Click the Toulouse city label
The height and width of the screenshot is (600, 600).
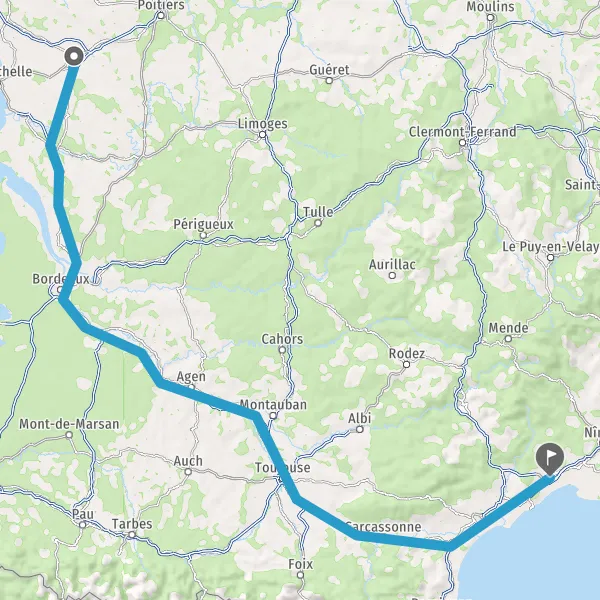click(282, 467)
